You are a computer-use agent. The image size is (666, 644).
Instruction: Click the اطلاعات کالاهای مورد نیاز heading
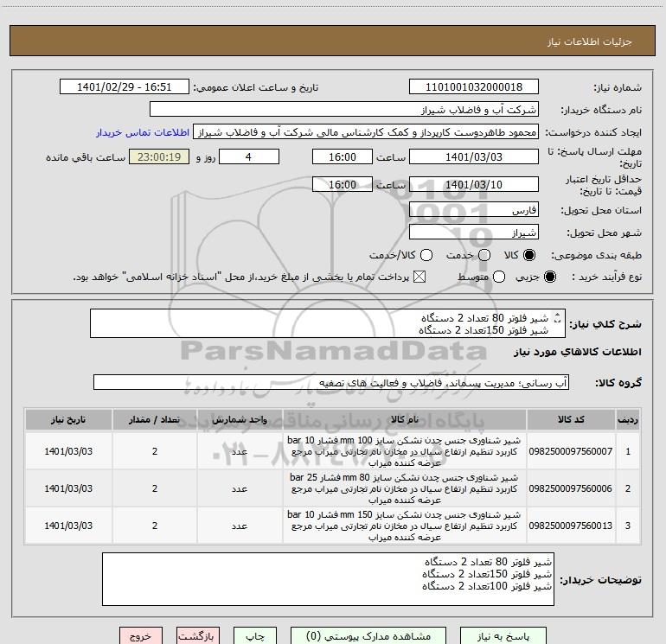[x=578, y=352]
